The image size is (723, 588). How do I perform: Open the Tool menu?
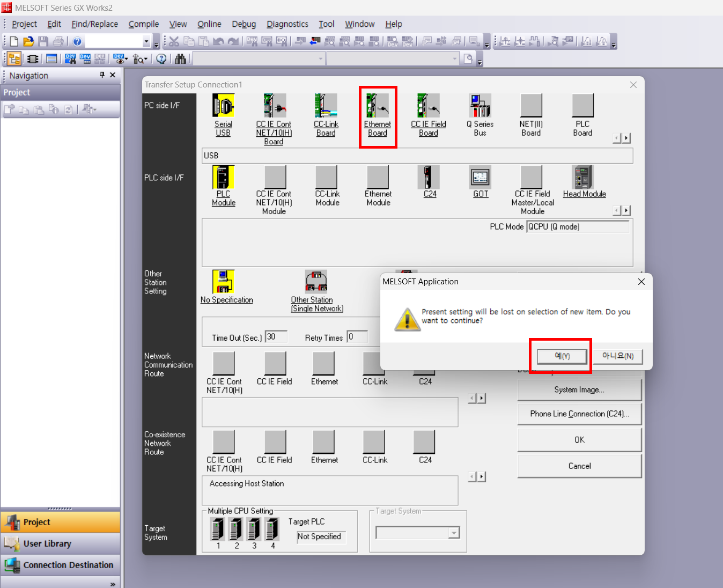tap(327, 24)
